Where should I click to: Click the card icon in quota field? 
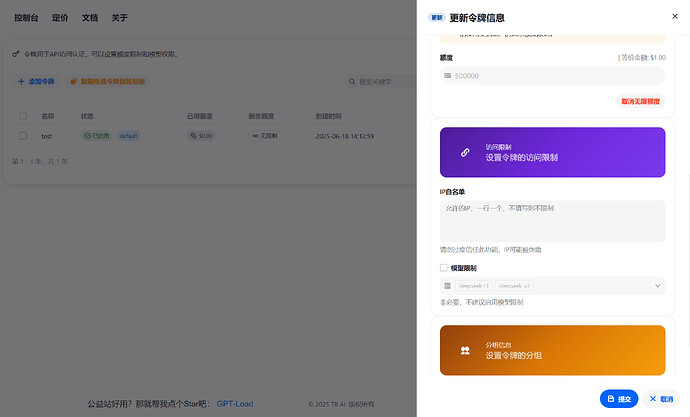448,76
